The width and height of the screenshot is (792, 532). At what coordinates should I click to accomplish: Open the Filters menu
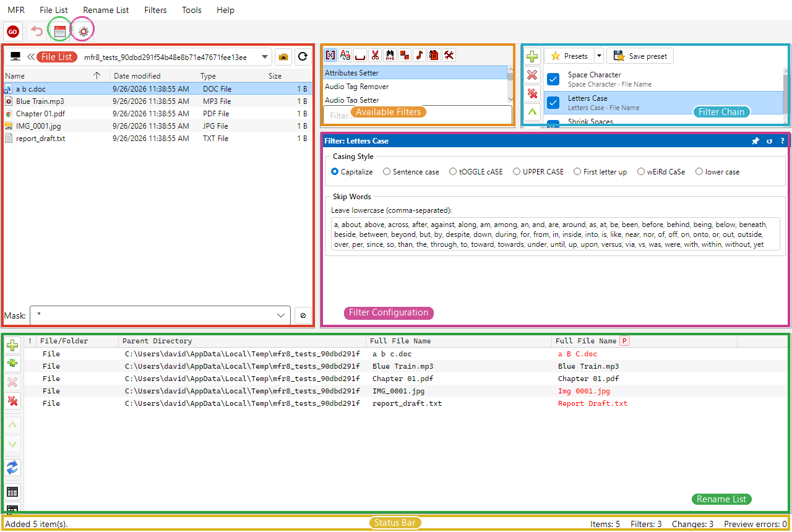[155, 10]
